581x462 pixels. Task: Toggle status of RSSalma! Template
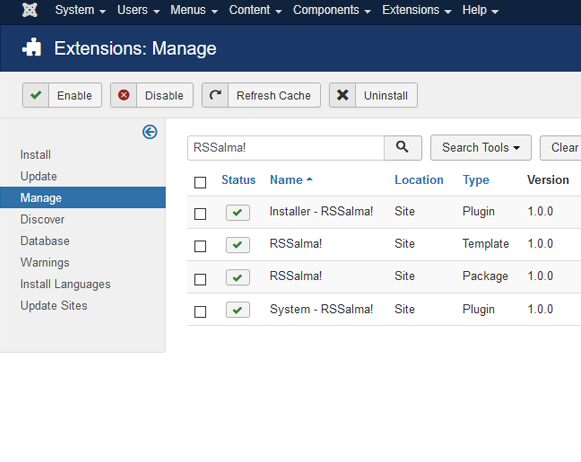[238, 245]
